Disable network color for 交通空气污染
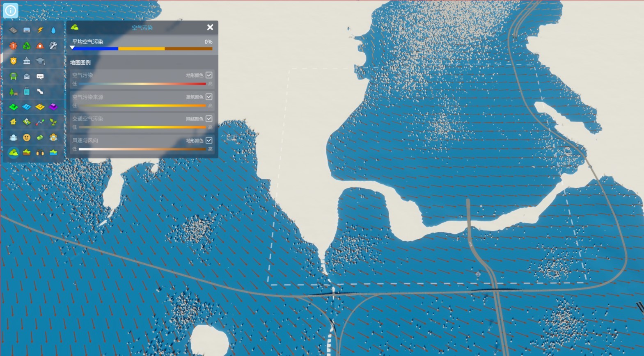The width and height of the screenshot is (644, 356). [x=209, y=119]
